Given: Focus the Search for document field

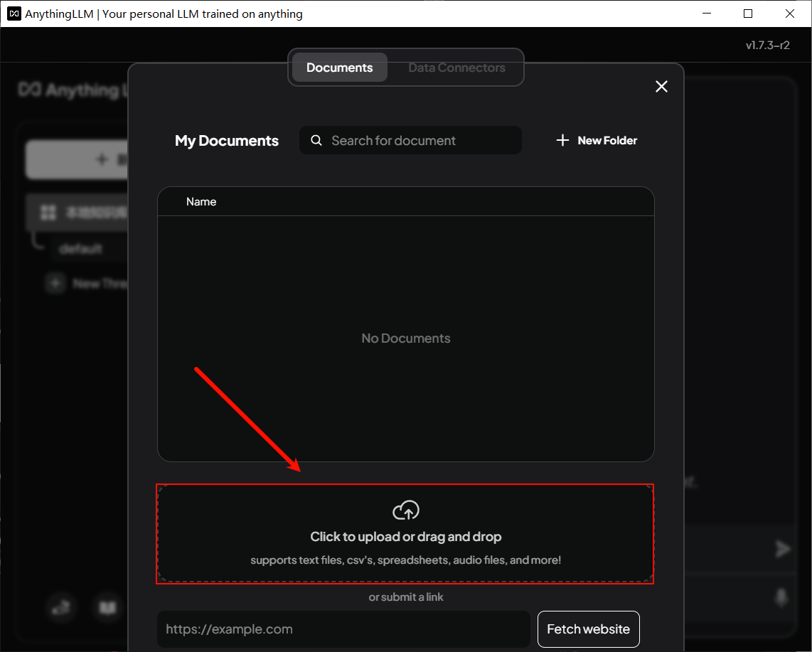Looking at the screenshot, I should (x=410, y=140).
